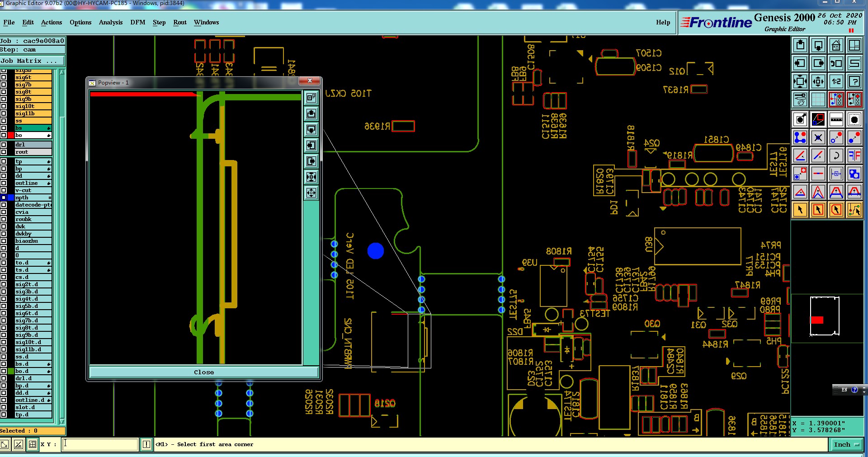Select the plain arrow select tool
This screenshot has height=457, width=868.
(800, 210)
